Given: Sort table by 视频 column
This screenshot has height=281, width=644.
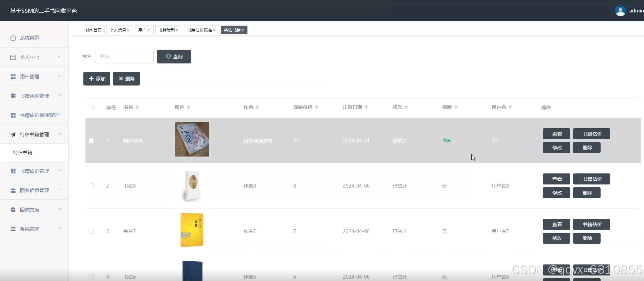Looking at the screenshot, I should [456, 108].
